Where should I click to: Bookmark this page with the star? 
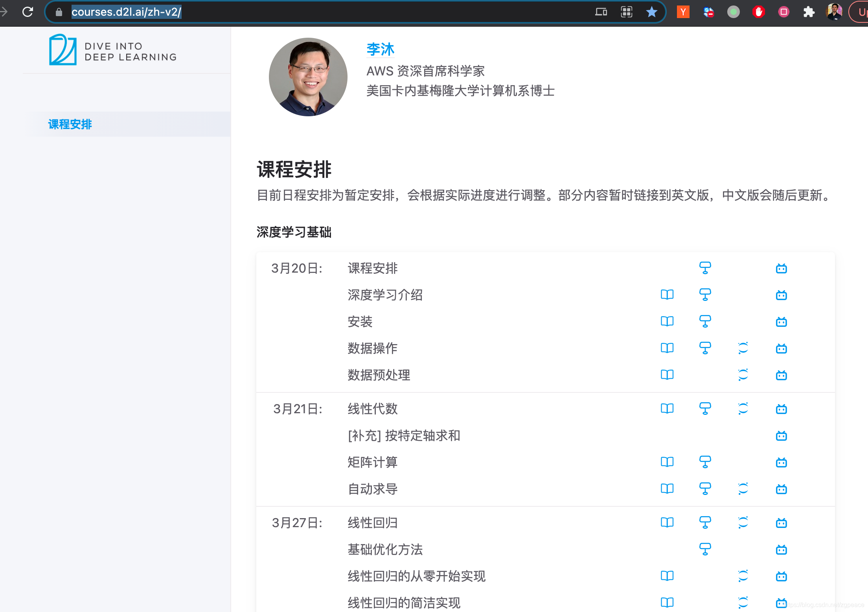pyautogui.click(x=652, y=12)
